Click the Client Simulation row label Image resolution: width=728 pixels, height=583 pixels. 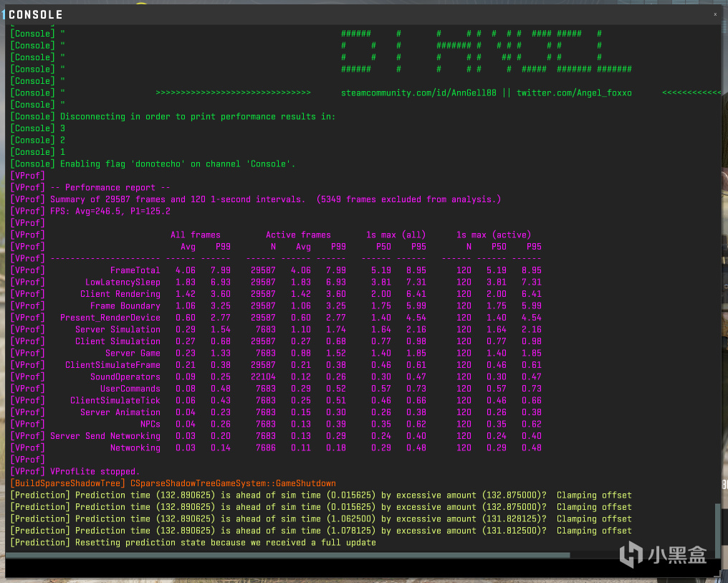click(118, 341)
